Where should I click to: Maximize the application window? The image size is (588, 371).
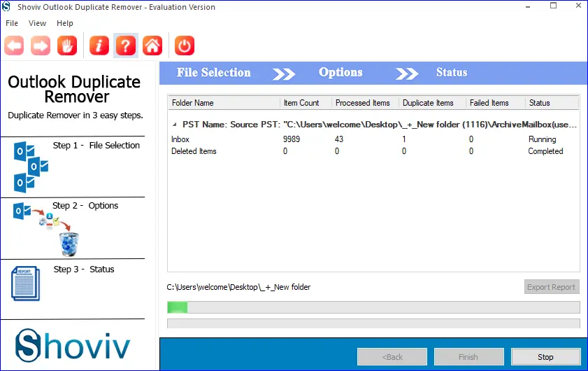tap(554, 6)
